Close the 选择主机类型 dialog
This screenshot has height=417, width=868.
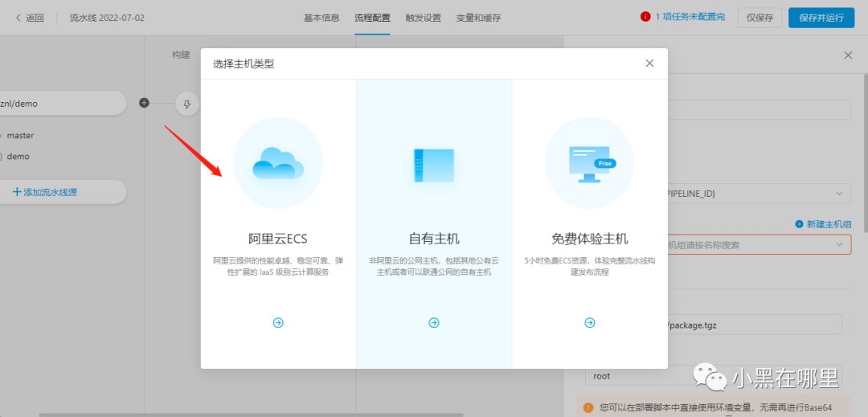650,63
